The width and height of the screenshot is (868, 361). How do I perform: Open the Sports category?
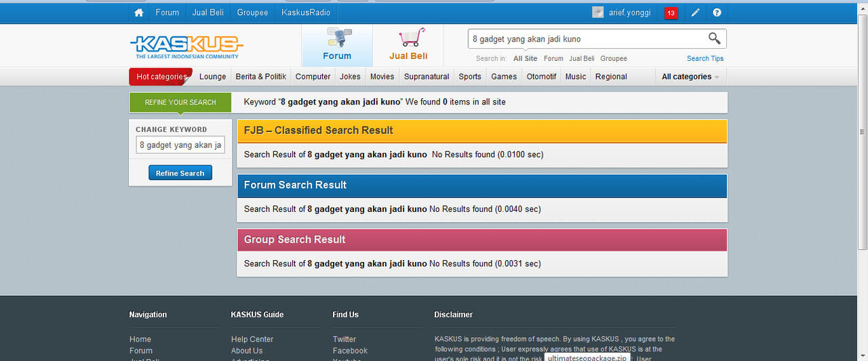pyautogui.click(x=470, y=77)
